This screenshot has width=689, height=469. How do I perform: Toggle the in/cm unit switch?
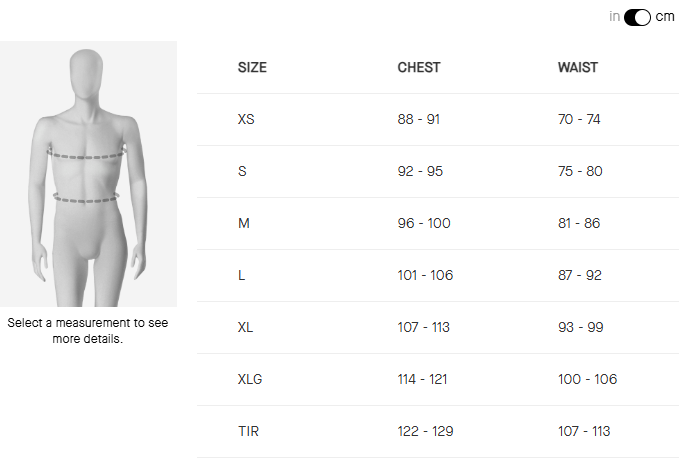coord(637,17)
